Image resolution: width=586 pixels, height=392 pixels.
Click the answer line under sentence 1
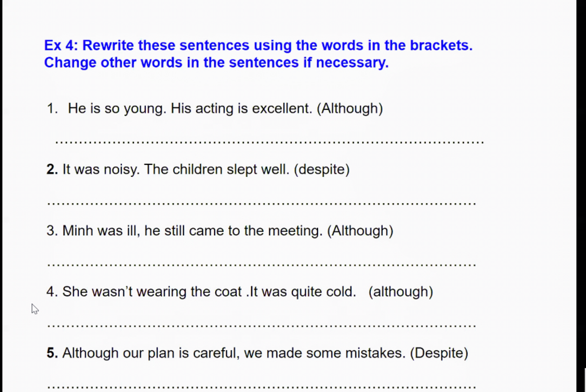pyautogui.click(x=270, y=142)
